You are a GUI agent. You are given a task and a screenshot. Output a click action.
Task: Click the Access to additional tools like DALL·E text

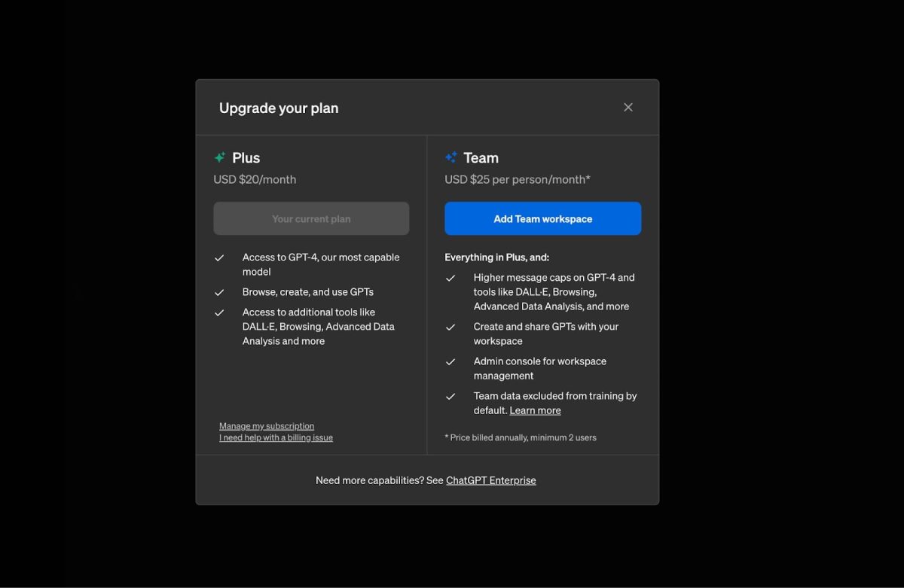pos(319,327)
